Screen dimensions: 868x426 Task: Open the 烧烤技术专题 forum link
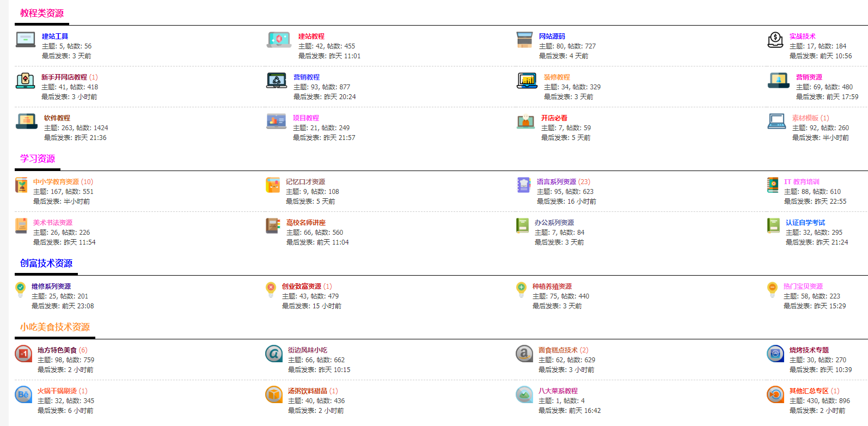[x=809, y=350]
